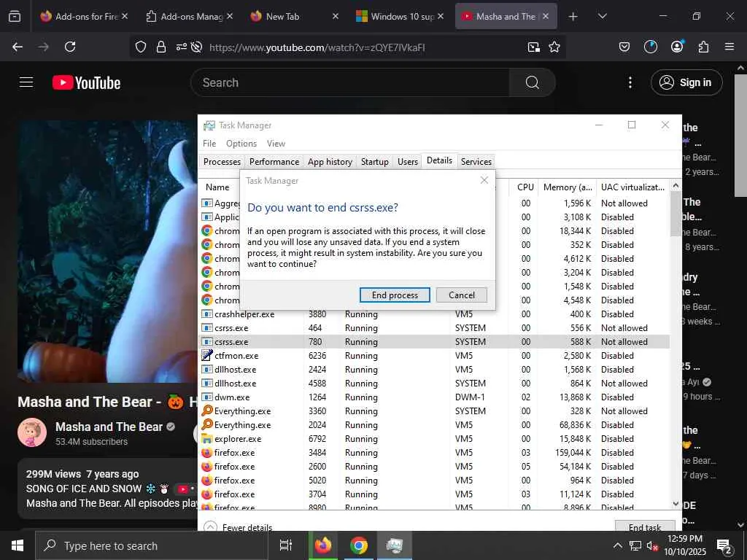The width and height of the screenshot is (747, 560).
Task: Reload the YouTube page
Action: pos(70,47)
